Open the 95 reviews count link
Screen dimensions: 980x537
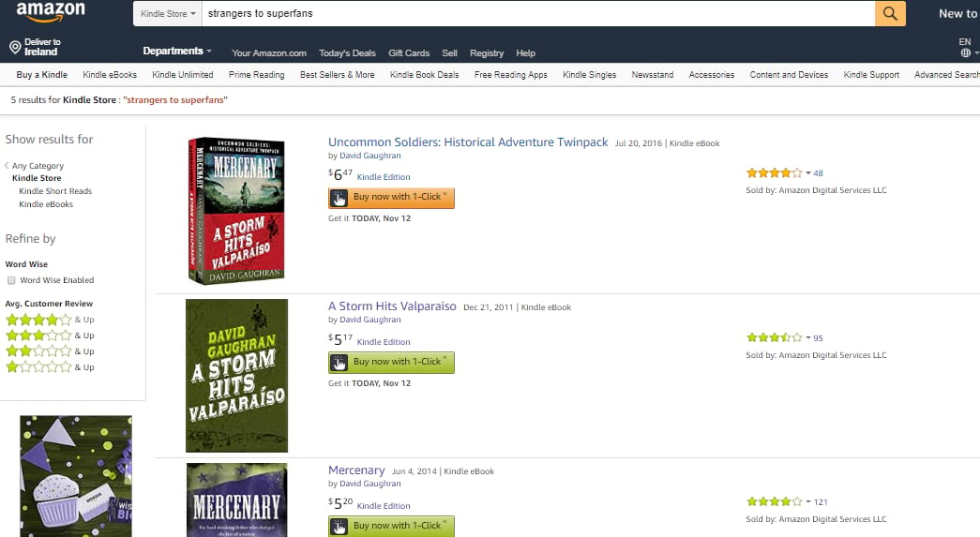818,337
